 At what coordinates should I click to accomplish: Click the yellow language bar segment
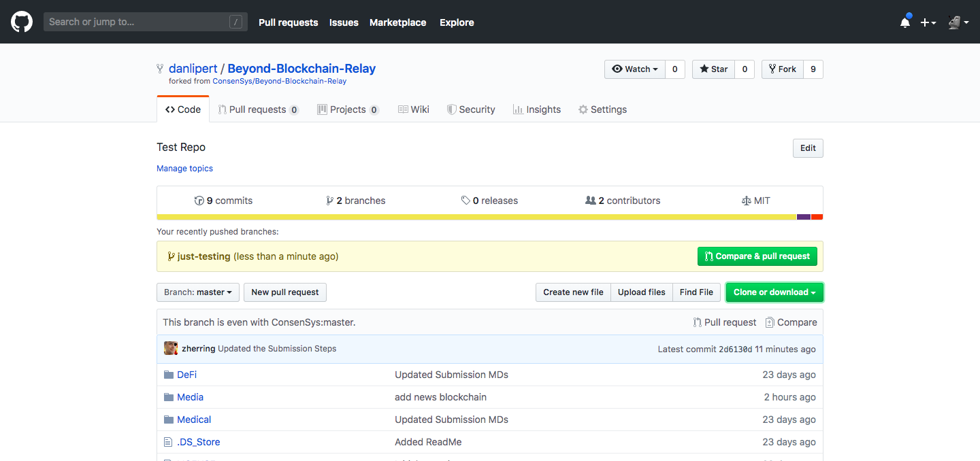point(476,217)
